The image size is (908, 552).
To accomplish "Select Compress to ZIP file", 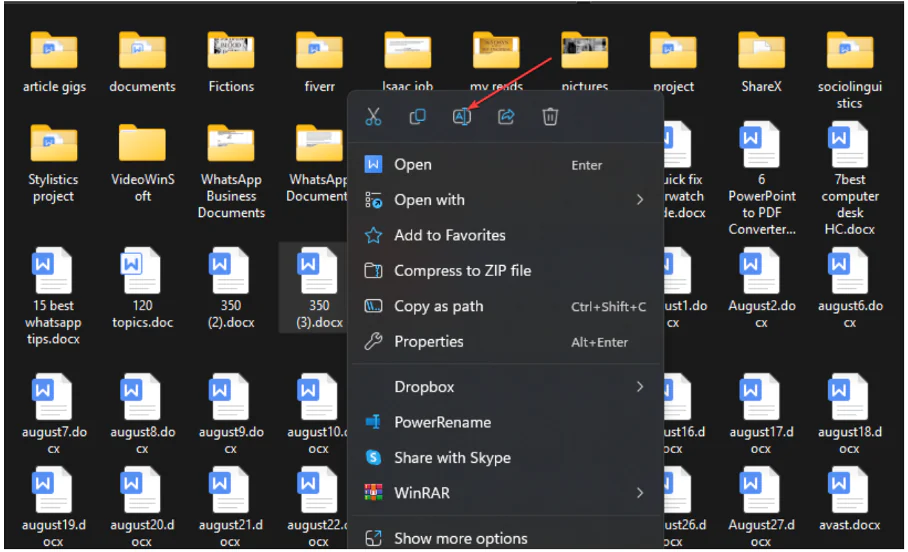I will click(462, 271).
